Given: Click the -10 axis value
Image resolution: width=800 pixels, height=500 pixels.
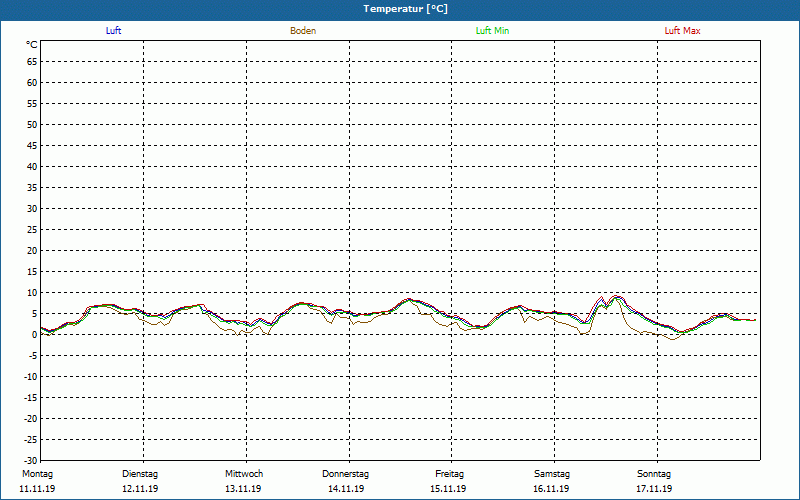Looking at the screenshot, I should tap(31, 377).
